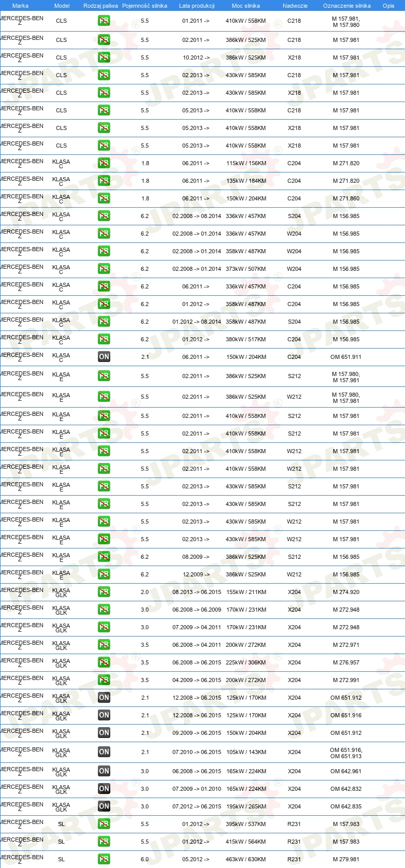Click the petrol icon in the 380kW / 517KM row

pos(104,339)
